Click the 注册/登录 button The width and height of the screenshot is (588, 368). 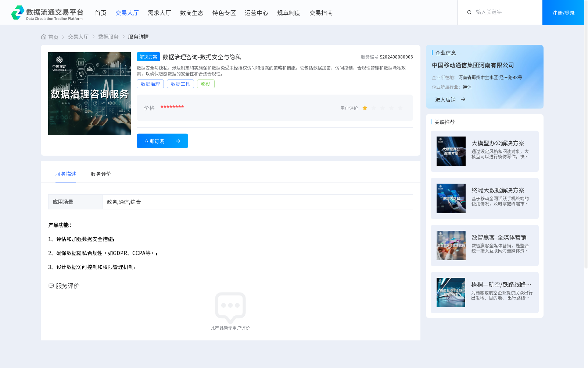563,13
